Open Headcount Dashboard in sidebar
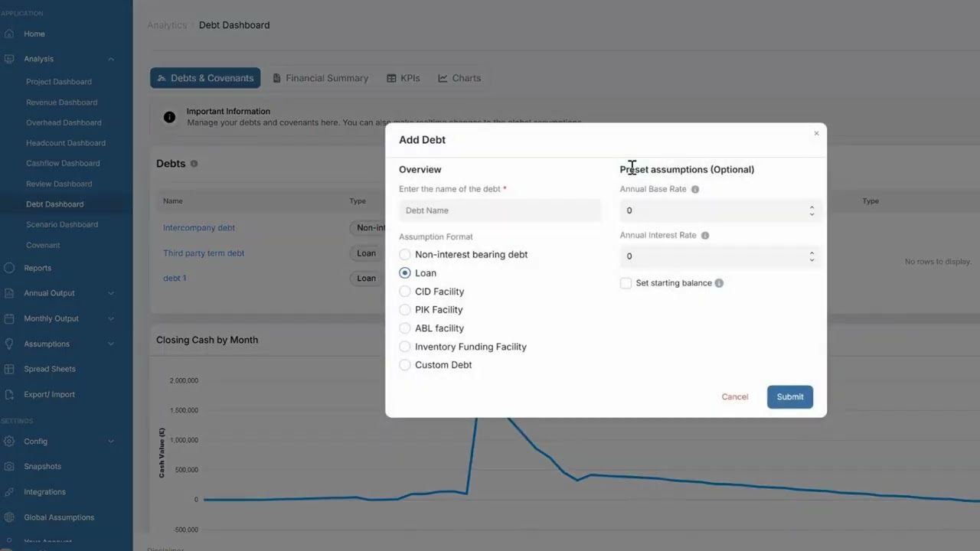This screenshot has width=980, height=551. pyautogui.click(x=66, y=143)
